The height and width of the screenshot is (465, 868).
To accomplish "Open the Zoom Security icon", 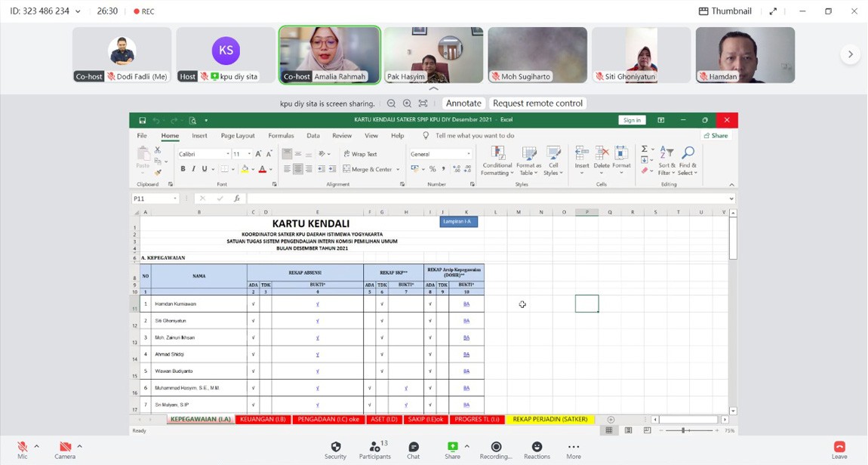I will 335,447.
